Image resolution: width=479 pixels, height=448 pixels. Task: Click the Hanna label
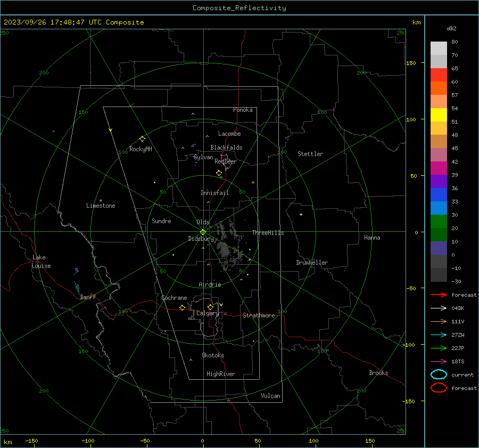(372, 238)
